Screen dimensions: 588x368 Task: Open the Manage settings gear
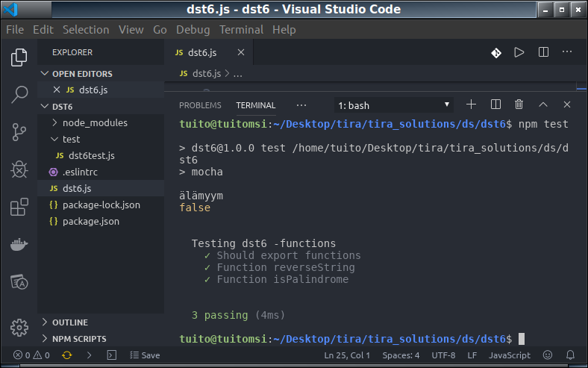click(x=19, y=328)
